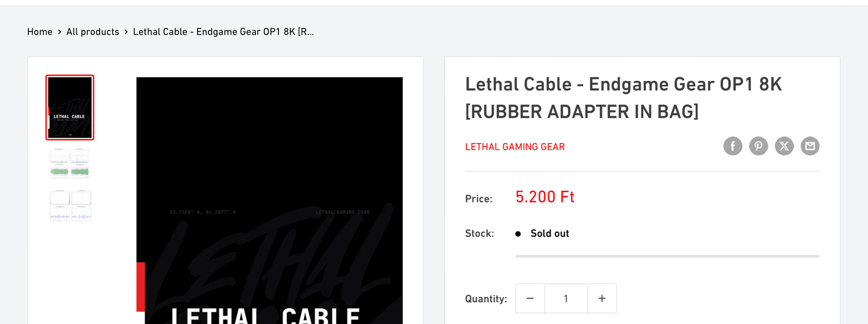Click the 5.200 Ft price

click(x=545, y=197)
